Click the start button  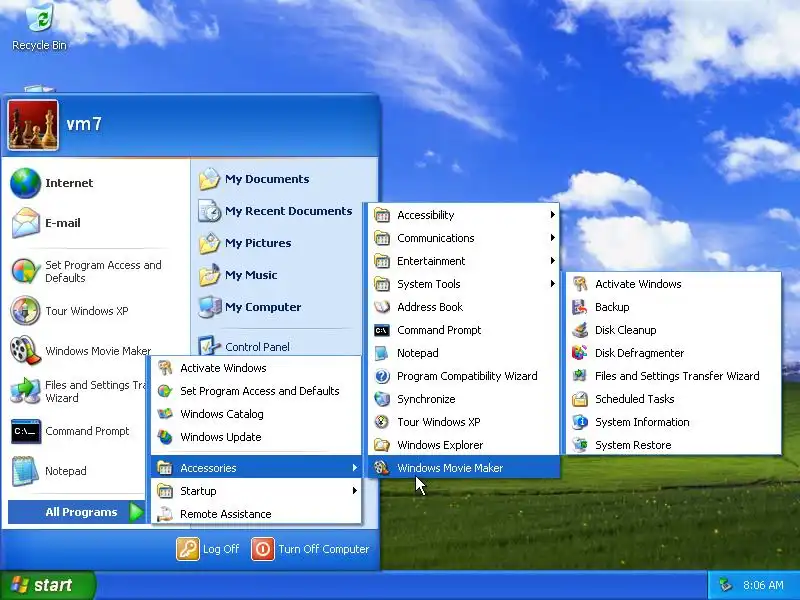coord(48,585)
